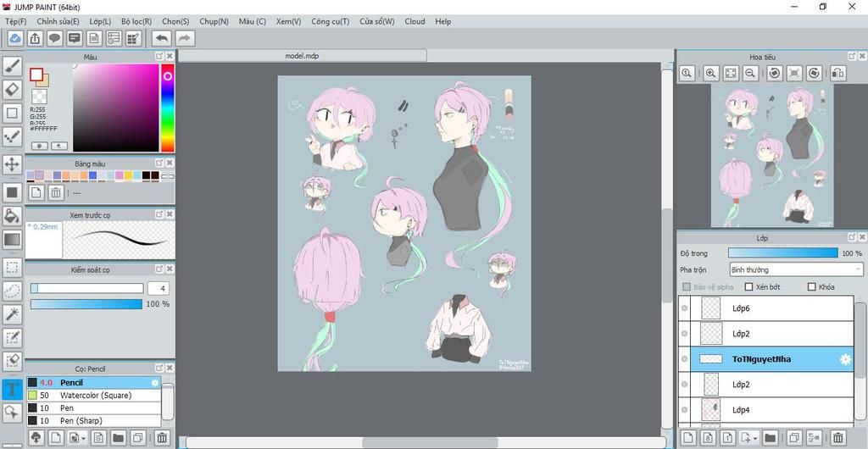The width and height of the screenshot is (868, 449).
Task: Click the transparent color swatch
Action: 39,97
